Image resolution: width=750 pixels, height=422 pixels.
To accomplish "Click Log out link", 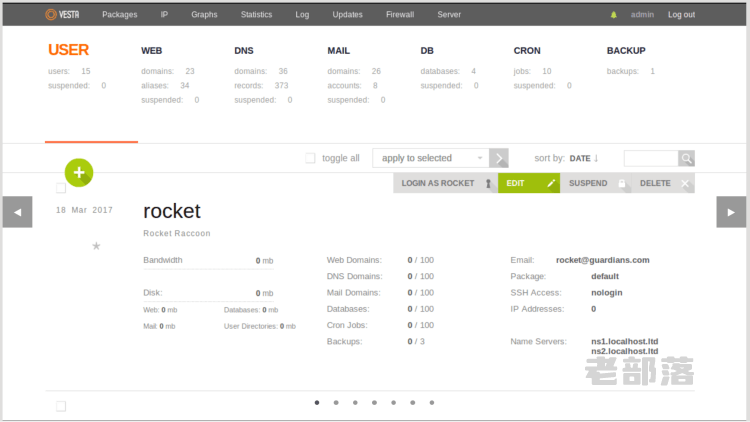I will 681,14.
